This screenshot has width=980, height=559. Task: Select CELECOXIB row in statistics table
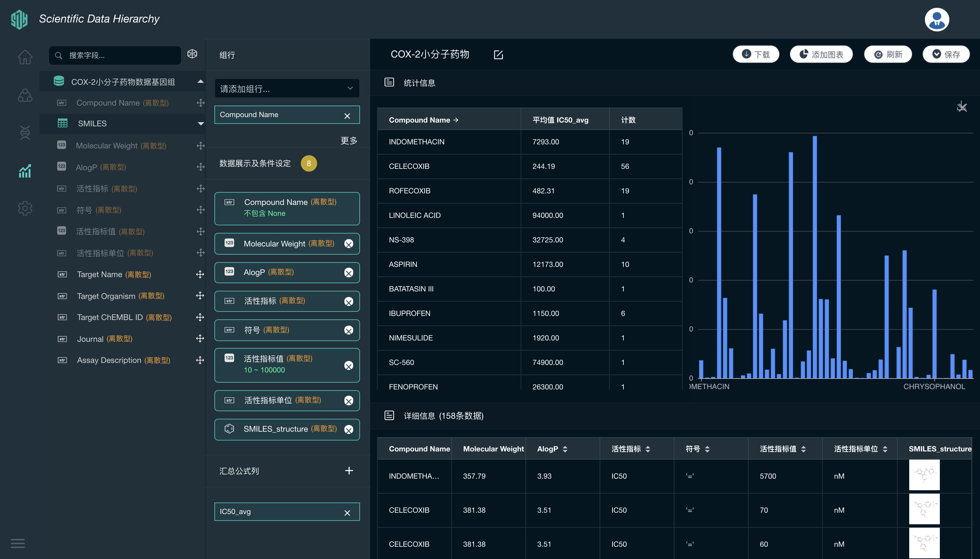529,166
